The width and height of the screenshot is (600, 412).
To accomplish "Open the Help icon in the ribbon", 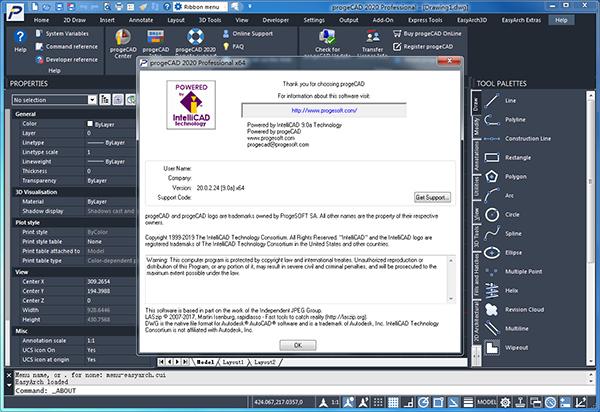I will (x=20, y=41).
